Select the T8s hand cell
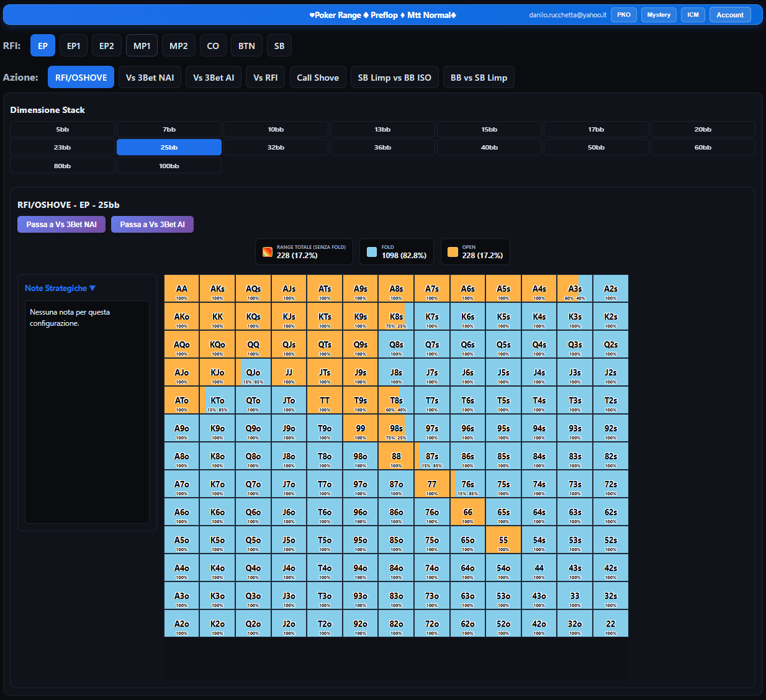 click(396, 400)
